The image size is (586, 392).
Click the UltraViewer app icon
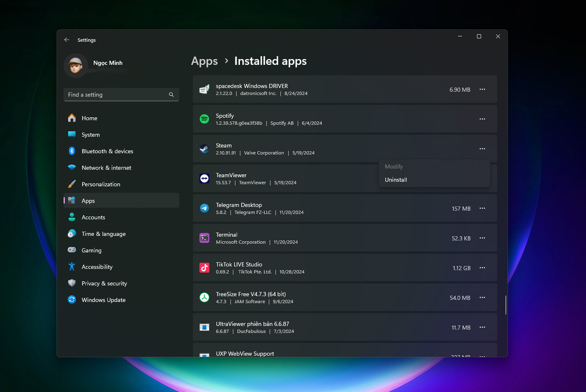tap(204, 327)
